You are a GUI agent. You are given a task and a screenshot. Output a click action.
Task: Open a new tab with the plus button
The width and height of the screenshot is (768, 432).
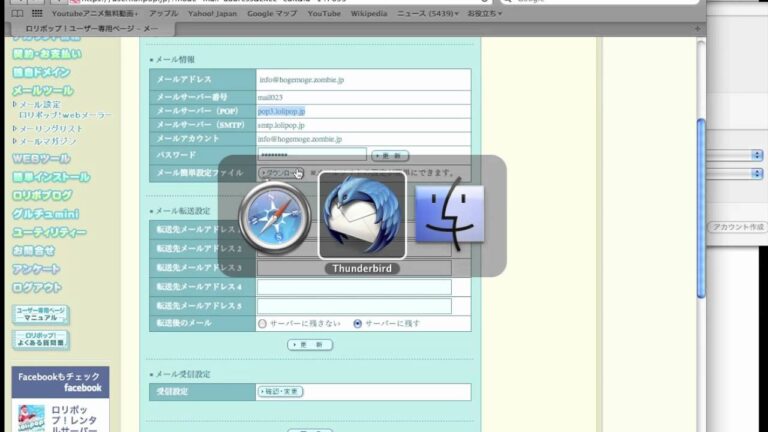(697, 29)
